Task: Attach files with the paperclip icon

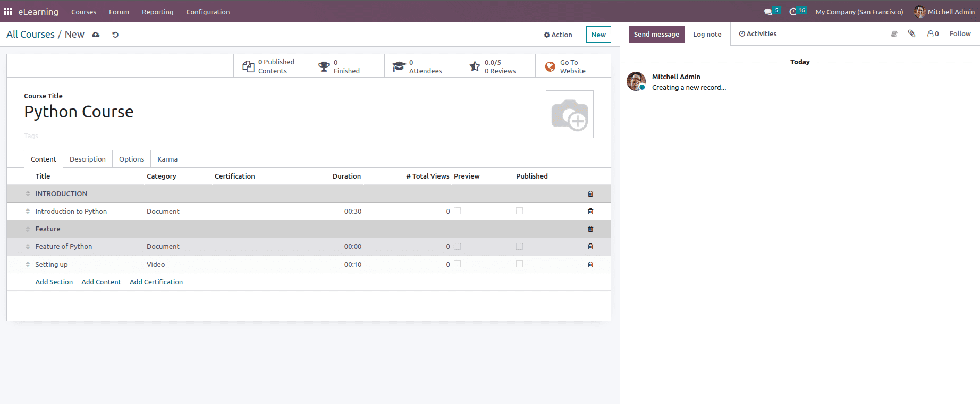Action: point(912,34)
